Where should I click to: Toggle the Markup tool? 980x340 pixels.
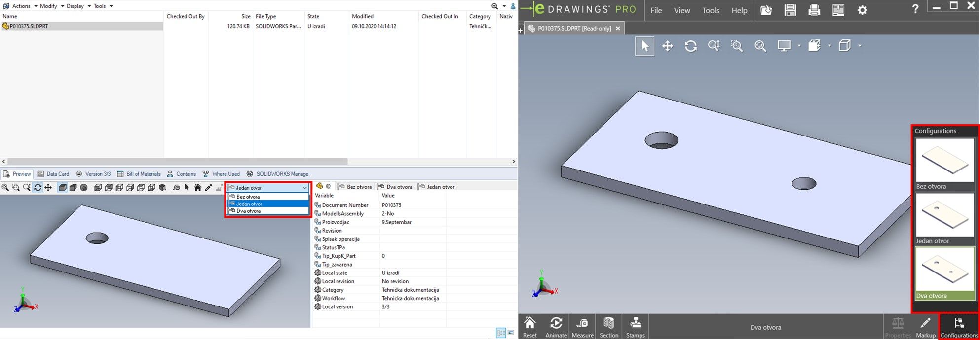coord(925,327)
